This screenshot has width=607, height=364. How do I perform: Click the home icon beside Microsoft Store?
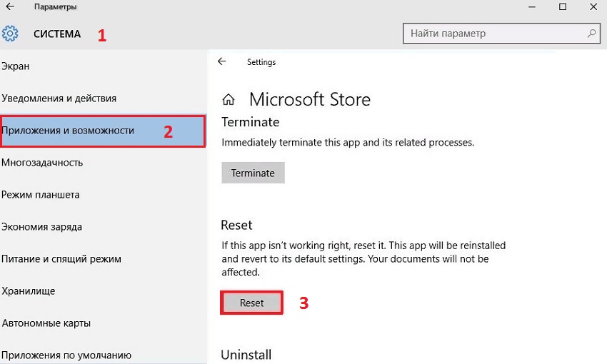pos(229,99)
